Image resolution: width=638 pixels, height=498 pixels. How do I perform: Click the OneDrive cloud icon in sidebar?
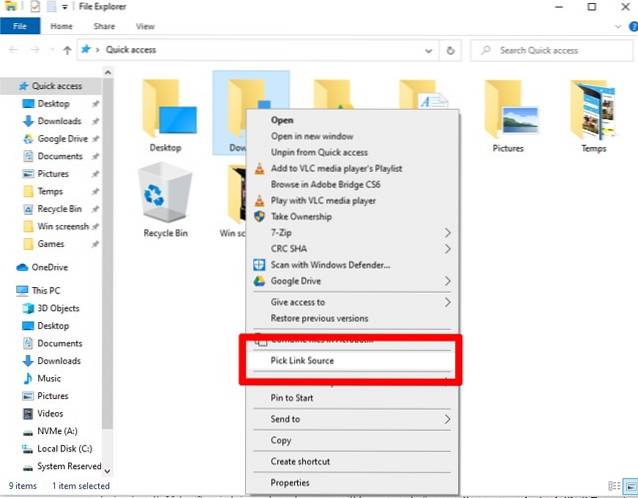coord(22,267)
